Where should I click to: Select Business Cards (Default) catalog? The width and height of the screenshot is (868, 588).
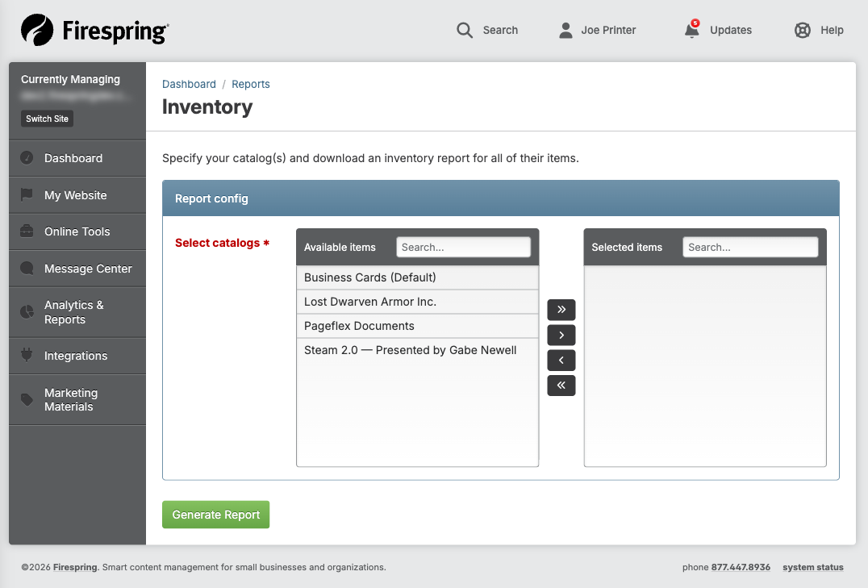tap(417, 277)
